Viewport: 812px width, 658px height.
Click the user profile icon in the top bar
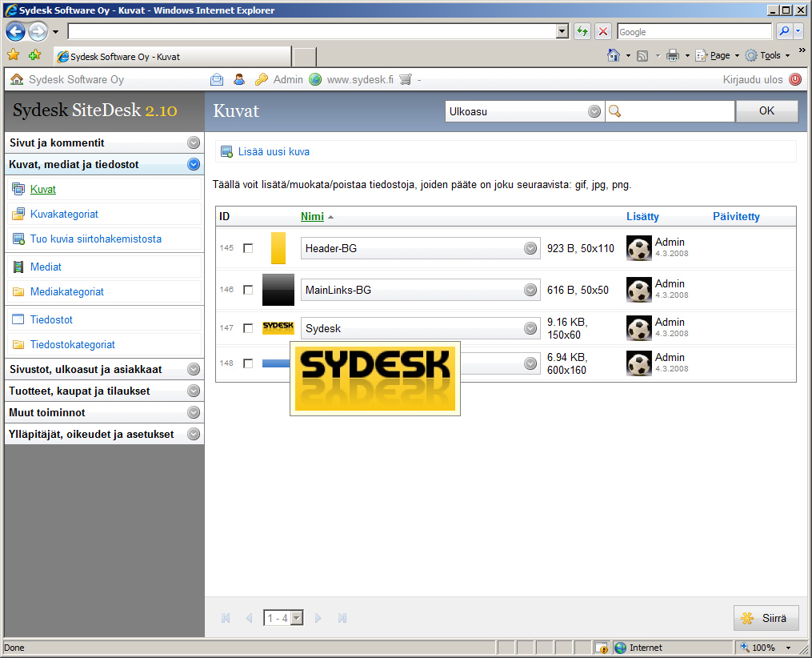click(238, 79)
